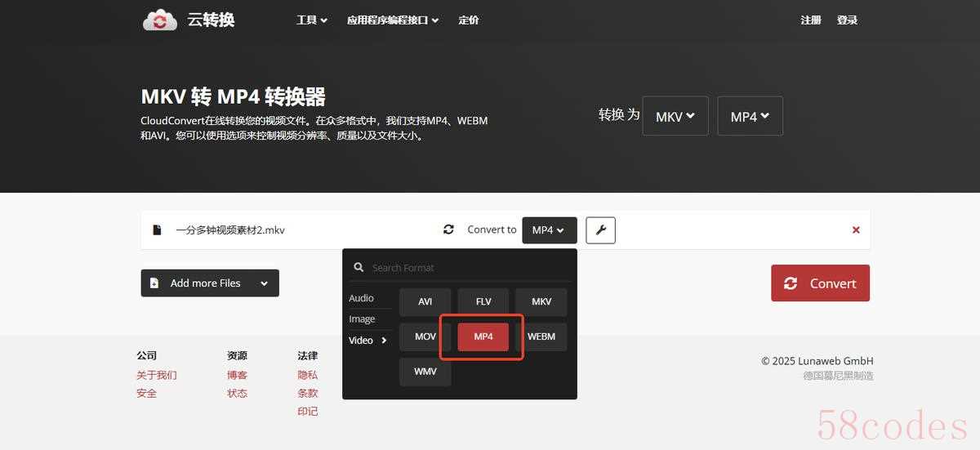This screenshot has height=450, width=980.
Task: Open the MP4 target format dropdown in header
Action: (750, 116)
